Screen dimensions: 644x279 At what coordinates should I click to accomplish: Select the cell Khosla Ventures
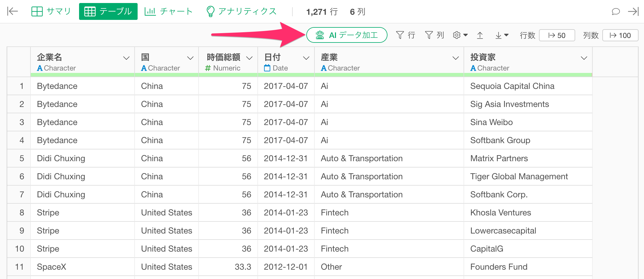(528, 212)
